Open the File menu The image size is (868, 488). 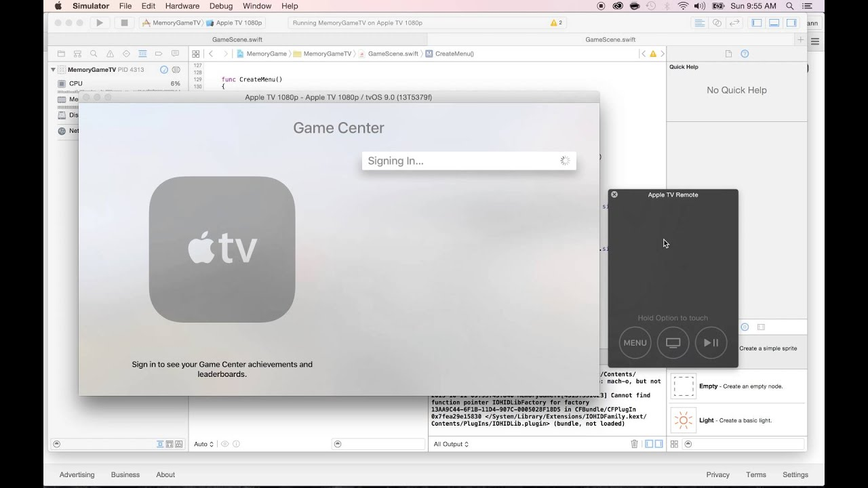(x=125, y=6)
